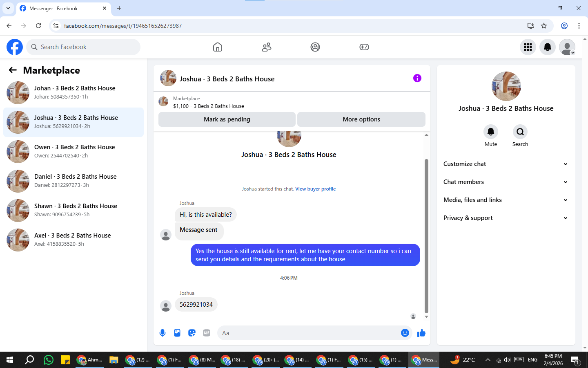This screenshot has height=368, width=588.
Task: Open the browser tab search dropdown
Action: click(x=8, y=8)
